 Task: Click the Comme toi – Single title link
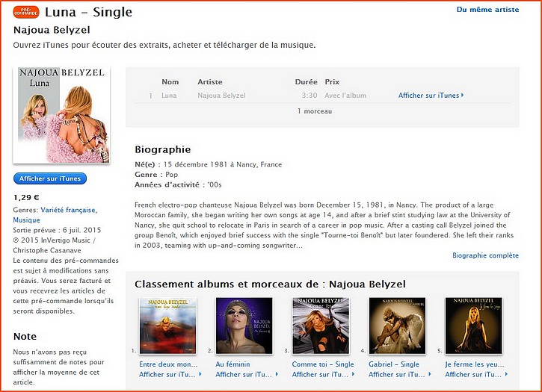(323, 364)
